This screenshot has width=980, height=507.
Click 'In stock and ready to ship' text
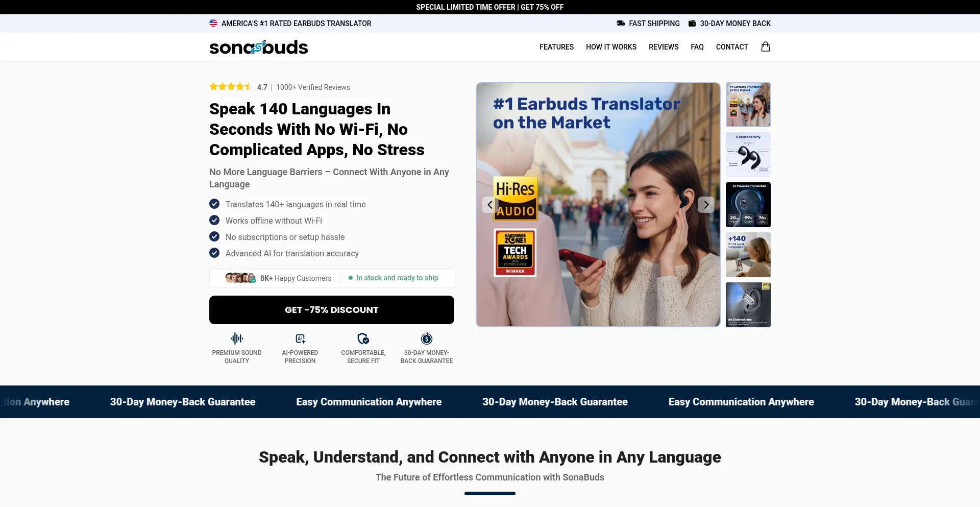[397, 278]
